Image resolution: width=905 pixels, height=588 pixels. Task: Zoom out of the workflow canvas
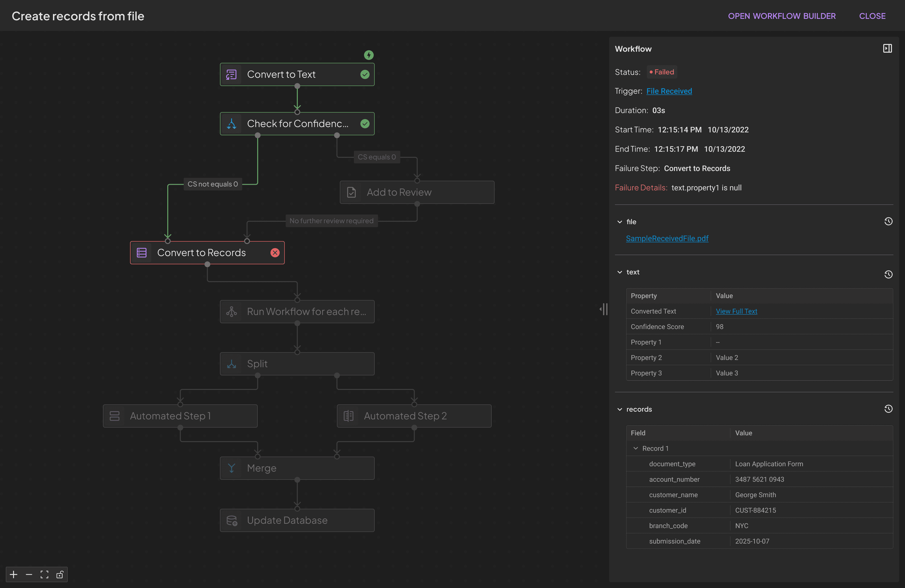tap(29, 574)
